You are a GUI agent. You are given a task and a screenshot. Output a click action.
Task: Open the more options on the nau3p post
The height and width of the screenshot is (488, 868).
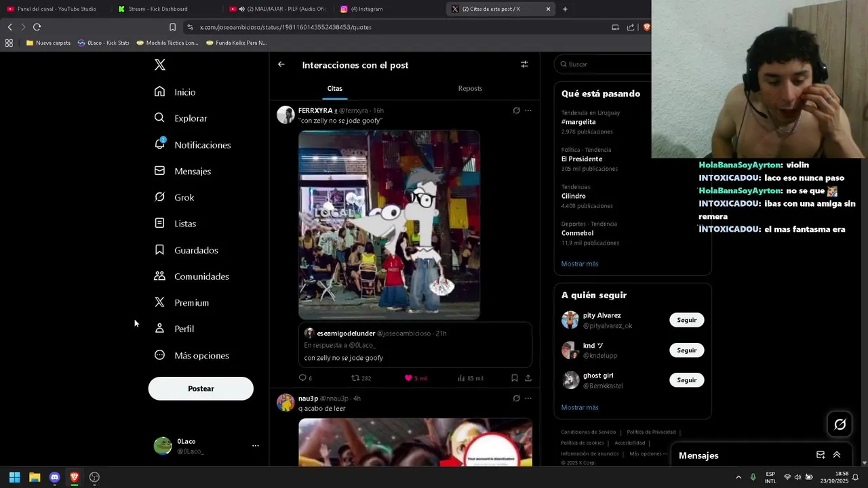[x=528, y=399]
